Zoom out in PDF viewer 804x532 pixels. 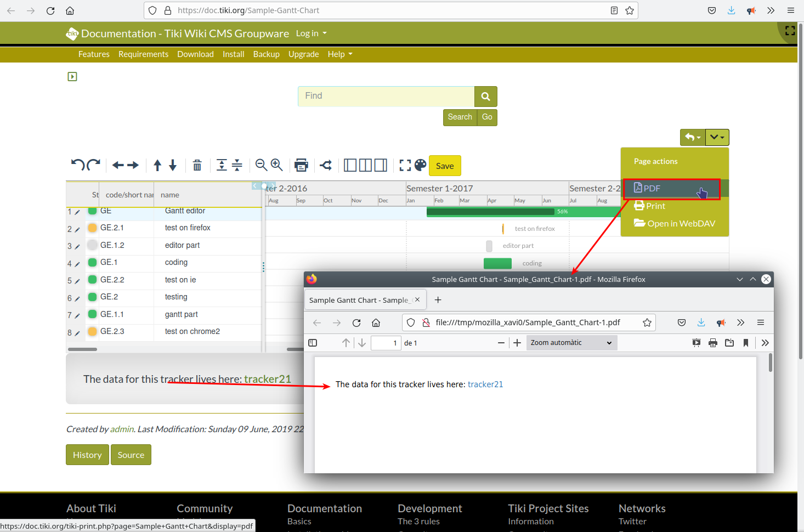point(501,343)
